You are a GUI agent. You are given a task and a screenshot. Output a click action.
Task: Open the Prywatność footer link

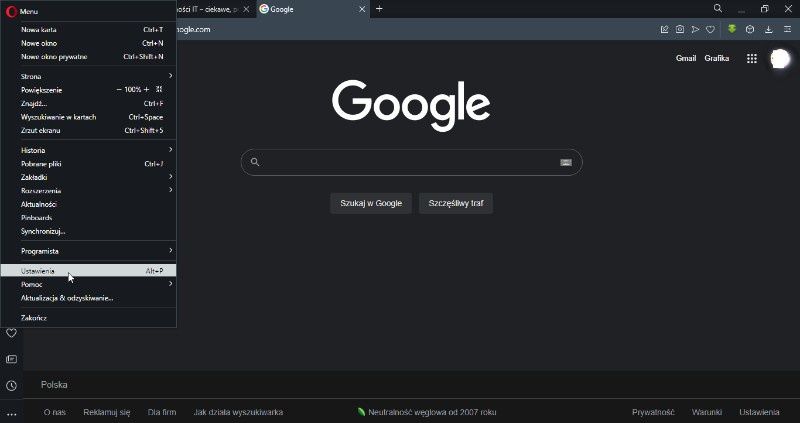coord(653,412)
